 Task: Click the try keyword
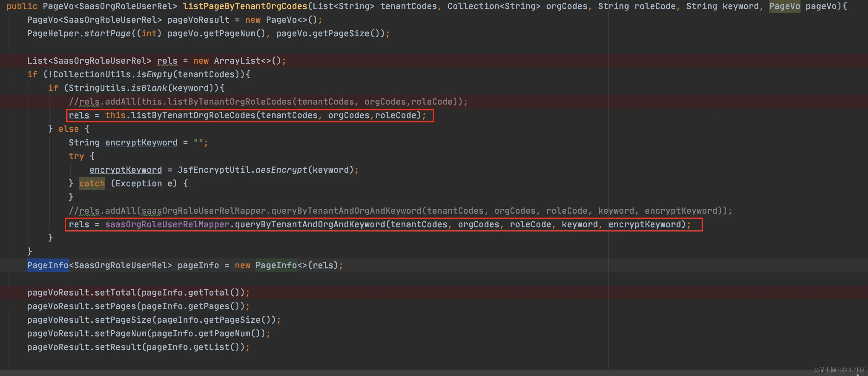tap(76, 157)
